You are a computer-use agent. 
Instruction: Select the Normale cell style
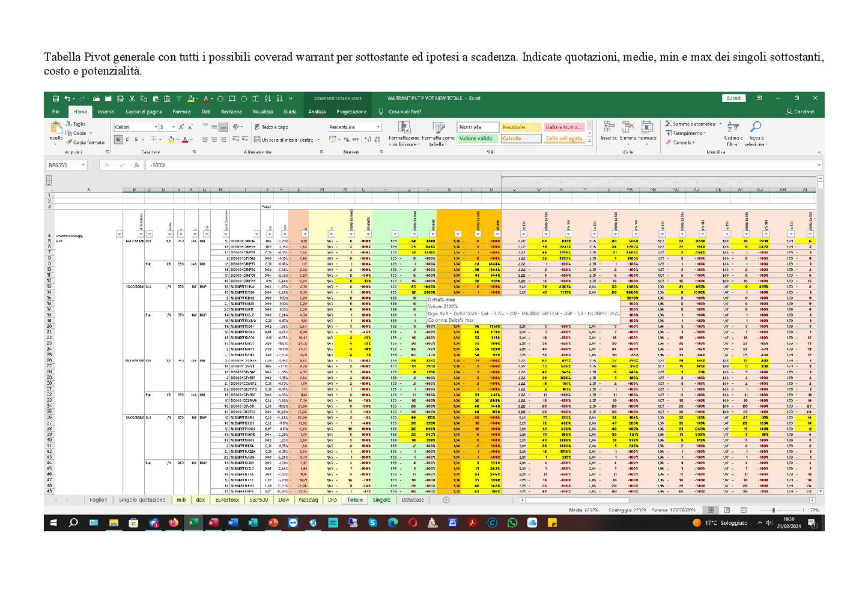point(478,127)
